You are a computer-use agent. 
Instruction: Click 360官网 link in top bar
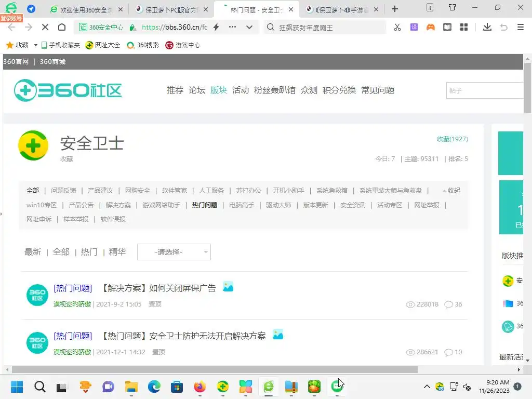(x=16, y=62)
